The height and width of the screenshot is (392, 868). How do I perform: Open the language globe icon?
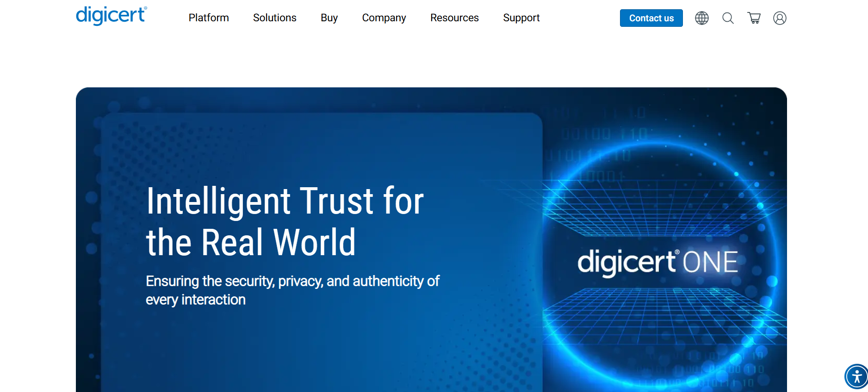pyautogui.click(x=702, y=18)
